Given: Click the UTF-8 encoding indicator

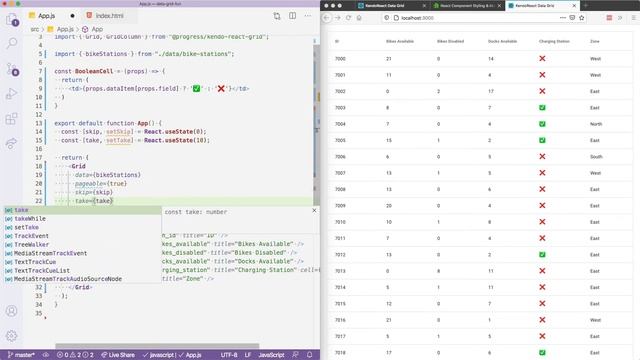Looking at the screenshot, I should [x=229, y=355].
